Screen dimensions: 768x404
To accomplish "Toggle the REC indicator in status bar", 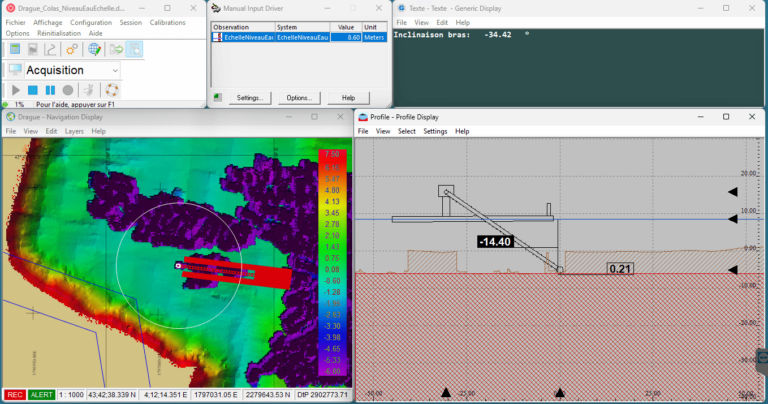I will pyautogui.click(x=16, y=395).
